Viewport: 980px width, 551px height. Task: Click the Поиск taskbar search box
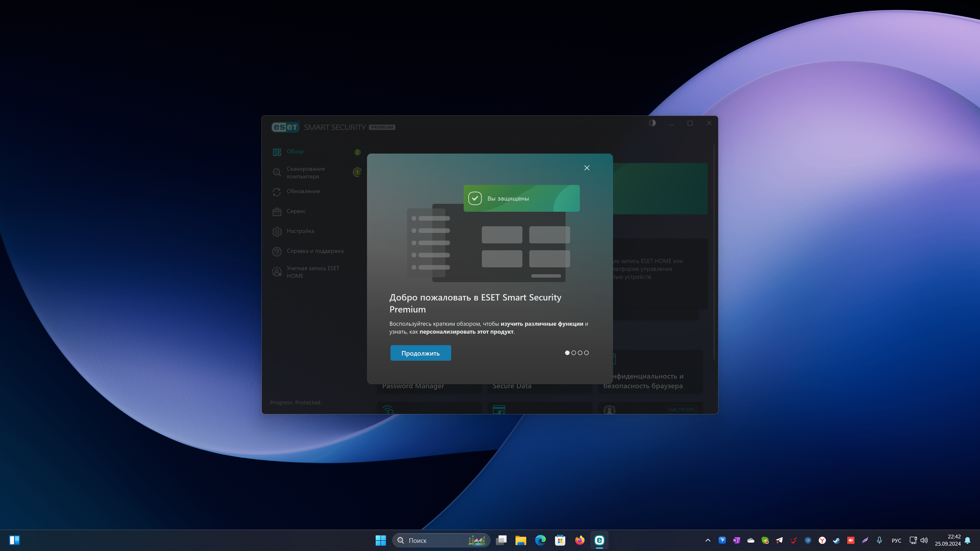tap(441, 540)
